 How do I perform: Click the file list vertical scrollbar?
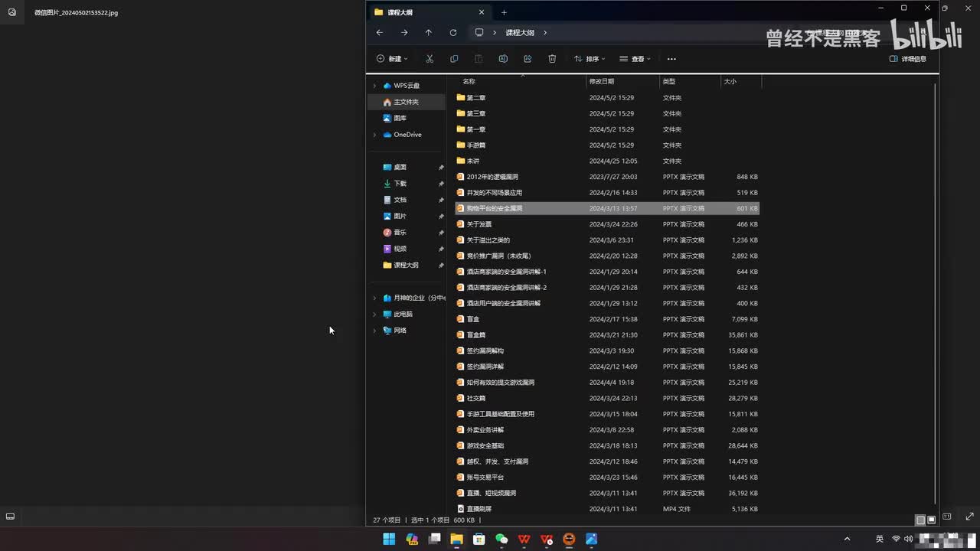[936, 295]
